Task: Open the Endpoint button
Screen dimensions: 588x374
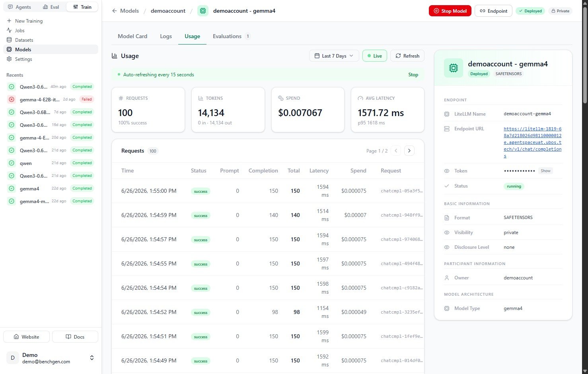Action: (493, 11)
